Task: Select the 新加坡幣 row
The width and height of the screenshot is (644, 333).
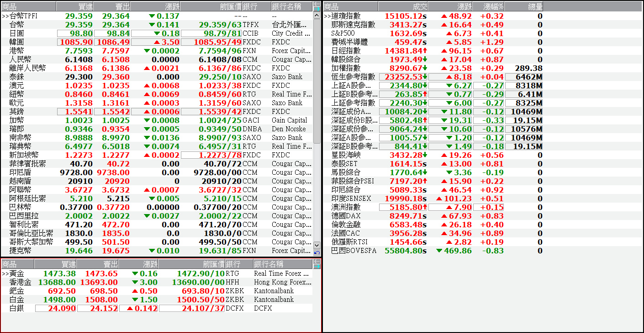Action: click(x=157, y=155)
